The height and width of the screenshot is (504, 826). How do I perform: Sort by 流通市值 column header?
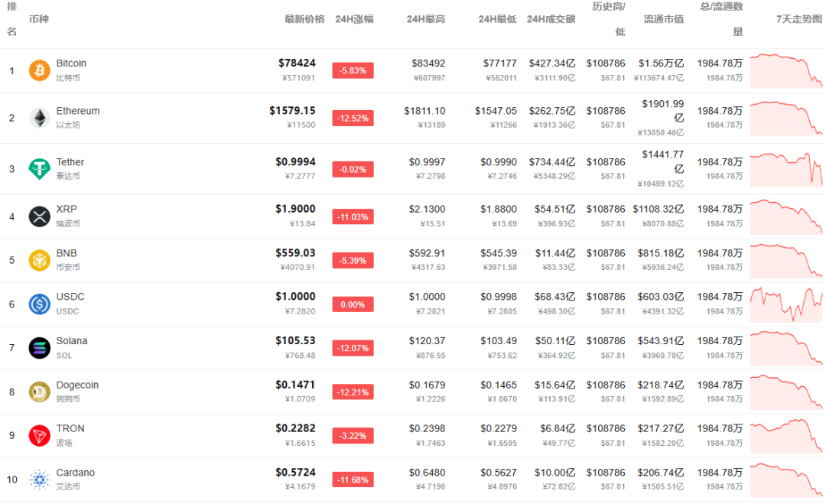click(x=663, y=19)
